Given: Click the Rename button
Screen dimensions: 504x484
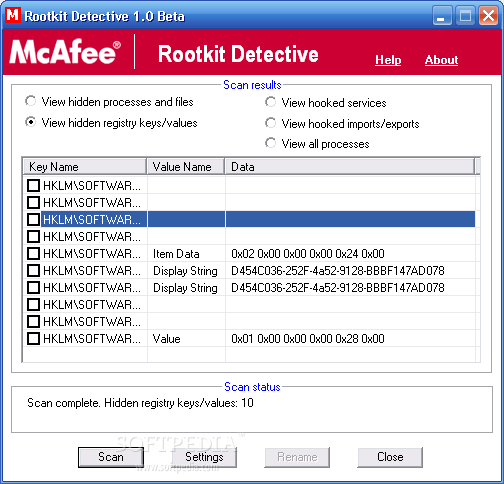Looking at the screenshot, I should pyautogui.click(x=297, y=457).
